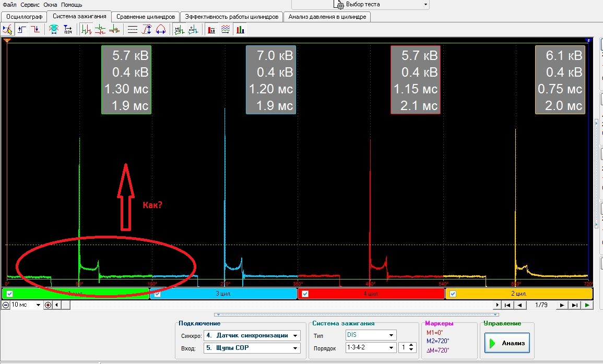
Task: Click the Анализ button
Action: click(507, 343)
